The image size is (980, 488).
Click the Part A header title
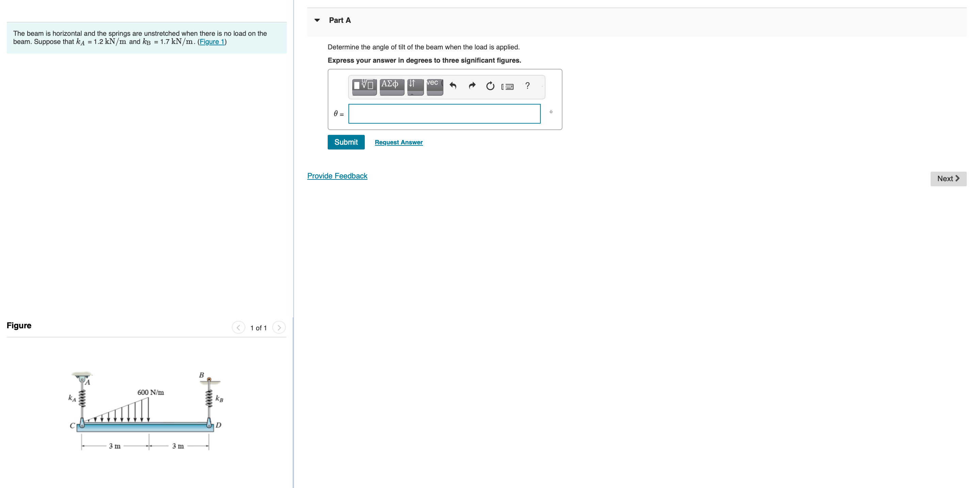pyautogui.click(x=340, y=20)
